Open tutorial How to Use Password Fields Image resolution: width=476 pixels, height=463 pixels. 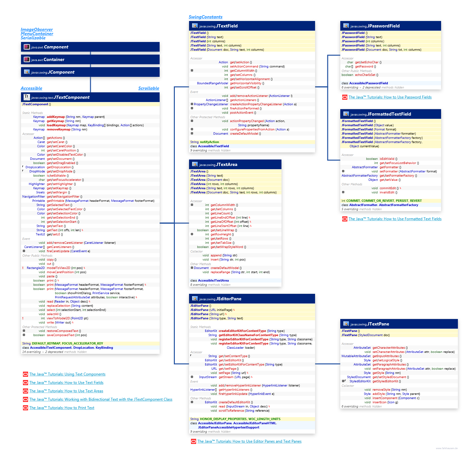[390, 97]
